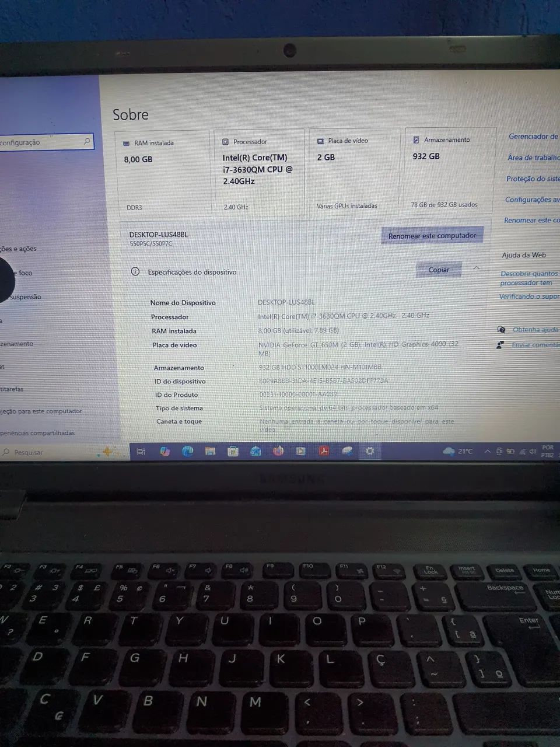Click Enviar comentários link
This screenshot has width=560, height=747.
[x=535, y=345]
